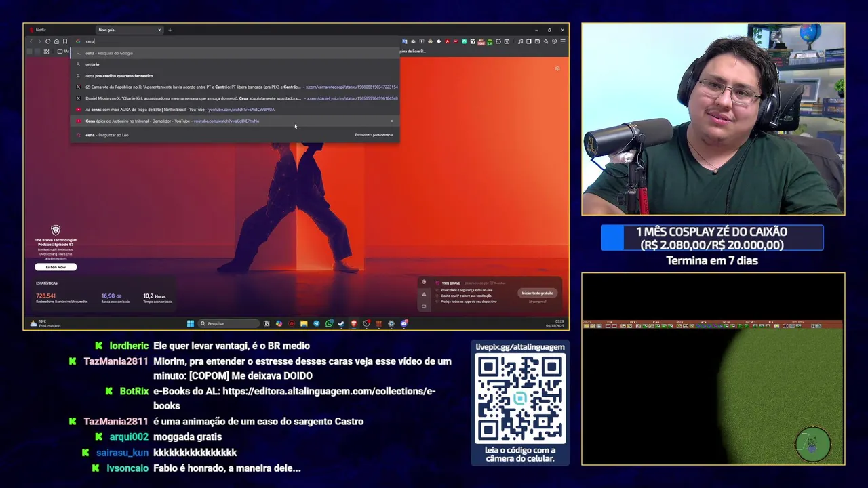Close the Nova guia tab
Viewport: 868px width, 488px height.
coord(159,30)
